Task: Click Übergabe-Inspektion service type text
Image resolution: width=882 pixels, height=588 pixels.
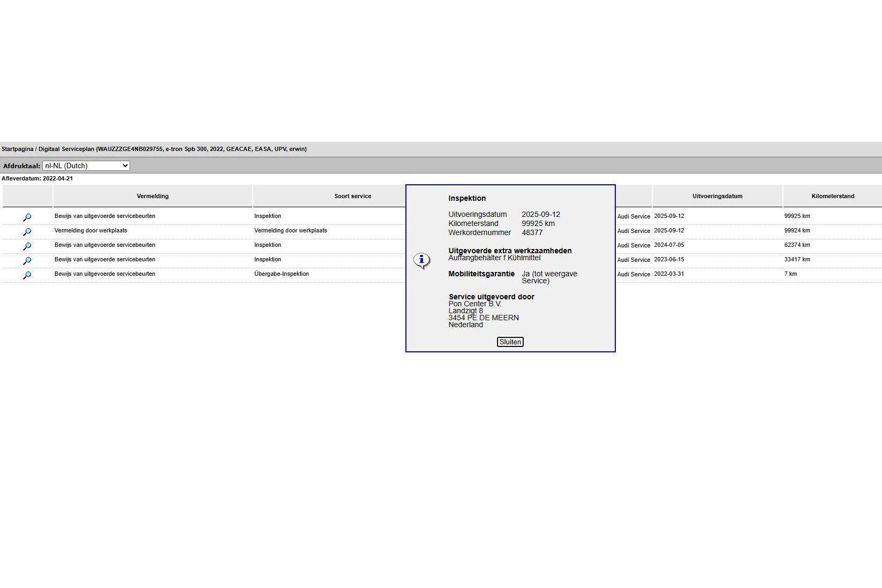Action: (x=282, y=274)
